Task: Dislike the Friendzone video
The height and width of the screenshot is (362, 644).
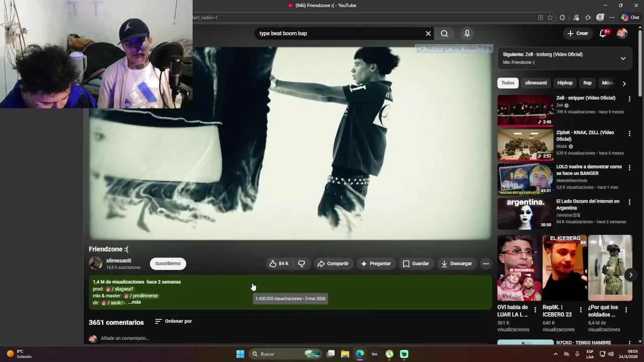Action: 301,263
